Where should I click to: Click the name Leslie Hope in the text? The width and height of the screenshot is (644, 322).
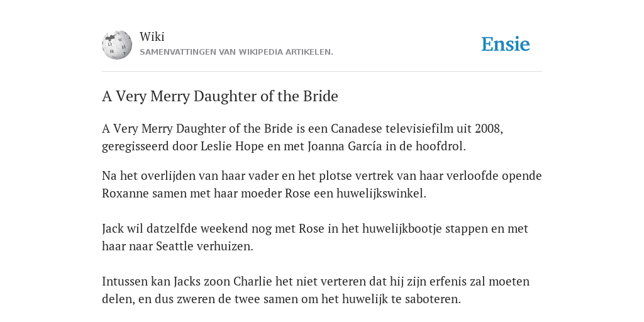pos(232,146)
